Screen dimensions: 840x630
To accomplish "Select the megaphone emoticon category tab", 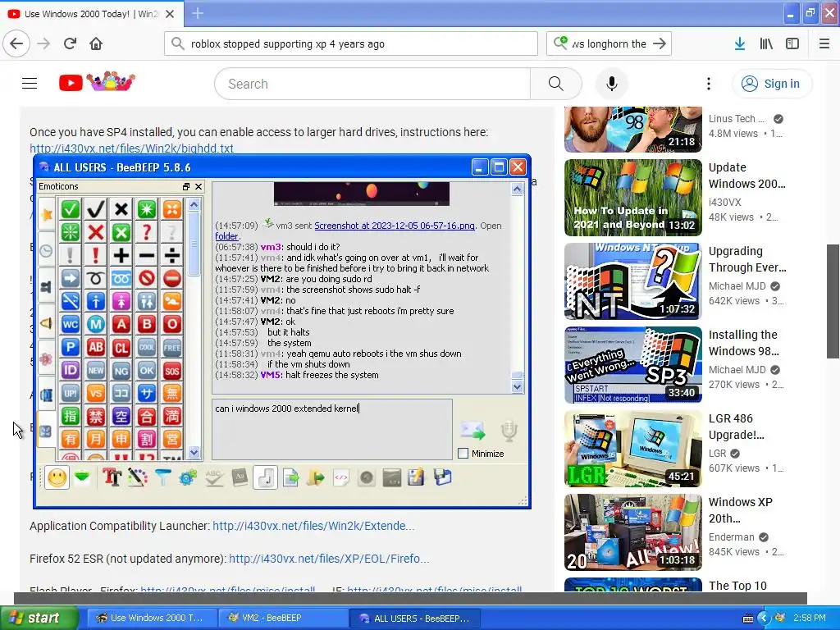I will click(47, 322).
